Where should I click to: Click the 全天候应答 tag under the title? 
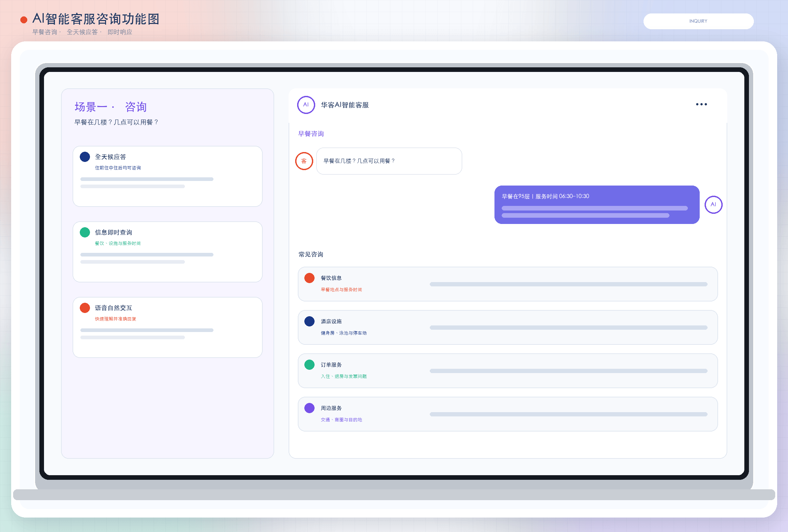click(82, 32)
